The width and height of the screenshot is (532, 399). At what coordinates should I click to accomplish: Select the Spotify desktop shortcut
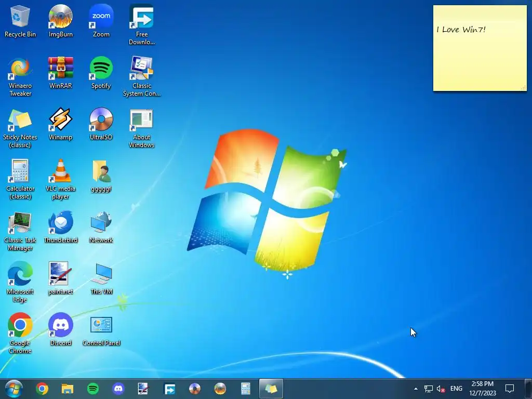point(101,73)
